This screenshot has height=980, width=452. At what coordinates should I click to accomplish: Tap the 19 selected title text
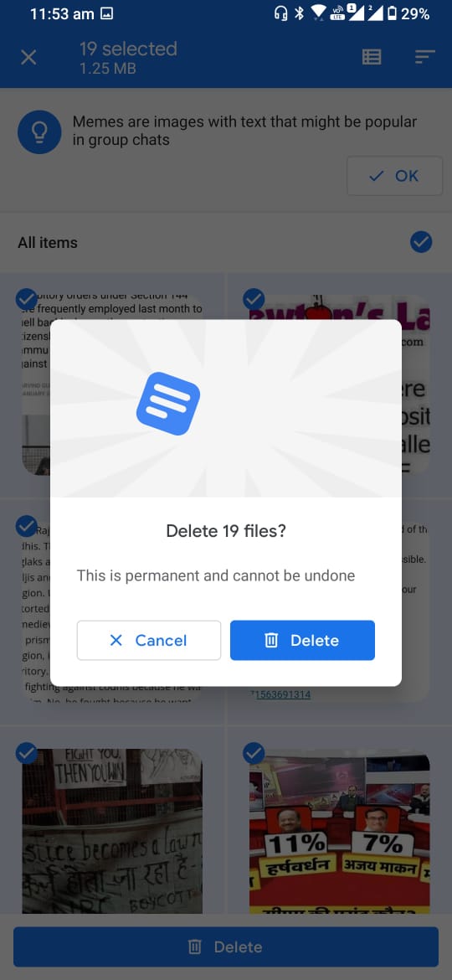click(x=128, y=49)
